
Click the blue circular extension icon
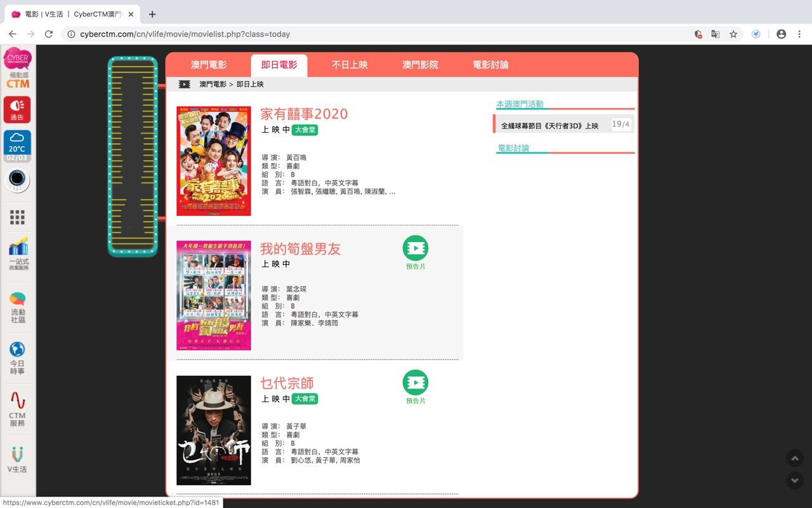point(756,34)
